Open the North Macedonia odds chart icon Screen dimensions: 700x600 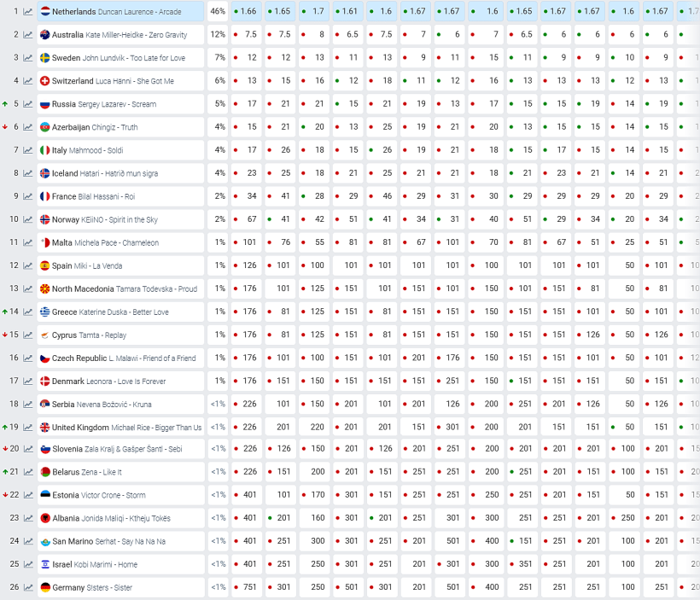[x=27, y=288]
